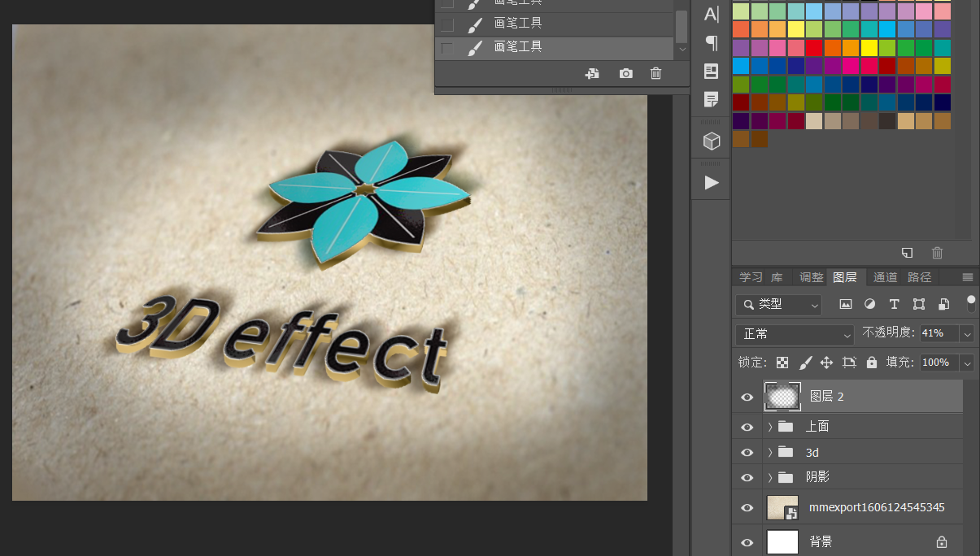Check the history brush source box of highlighted 画笔工具 state
This screenshot has height=556, width=980.
point(447,48)
